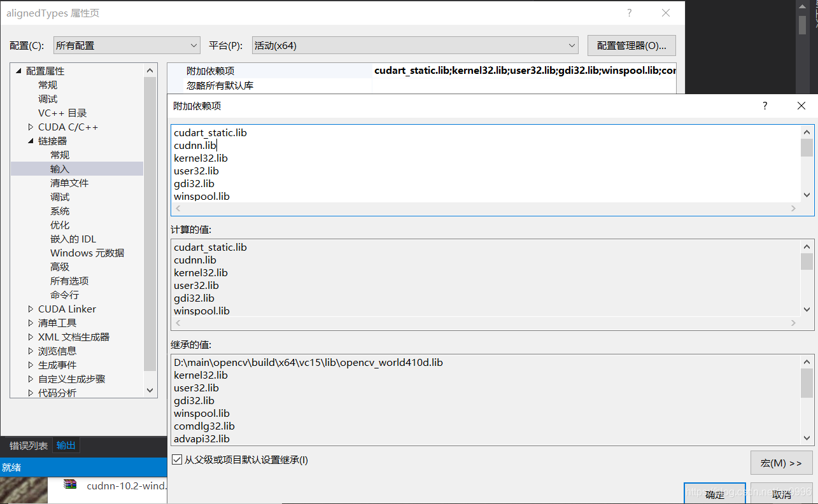The height and width of the screenshot is (504, 818).
Task: Expand the 代码分析 node
Action: [31, 393]
